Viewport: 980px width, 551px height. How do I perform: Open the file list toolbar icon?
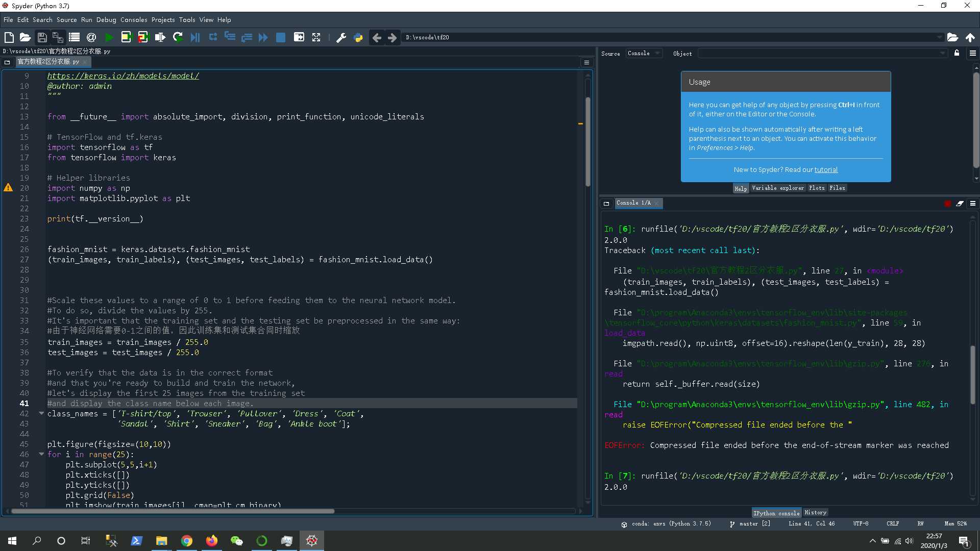(75, 37)
